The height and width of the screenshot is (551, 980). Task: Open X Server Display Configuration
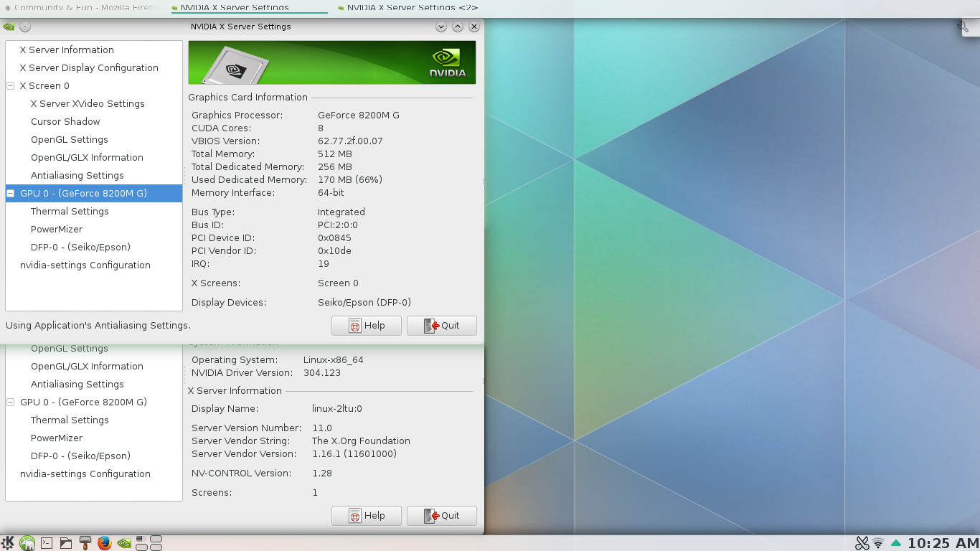89,67
